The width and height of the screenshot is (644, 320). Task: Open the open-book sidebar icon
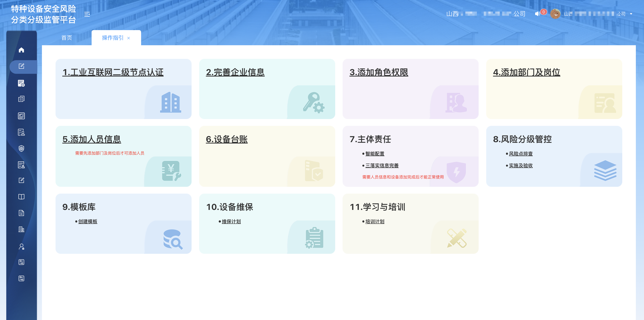click(22, 197)
